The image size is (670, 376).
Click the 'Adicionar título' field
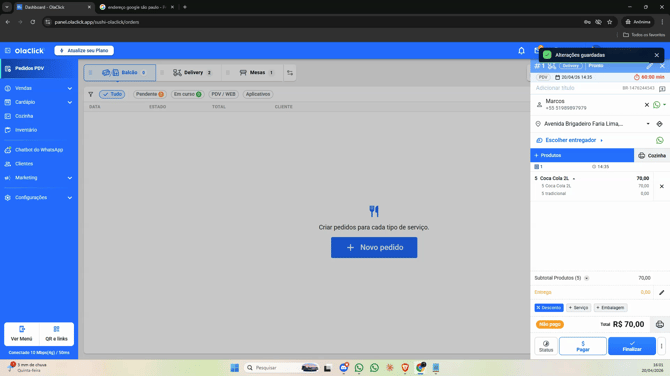(x=555, y=88)
